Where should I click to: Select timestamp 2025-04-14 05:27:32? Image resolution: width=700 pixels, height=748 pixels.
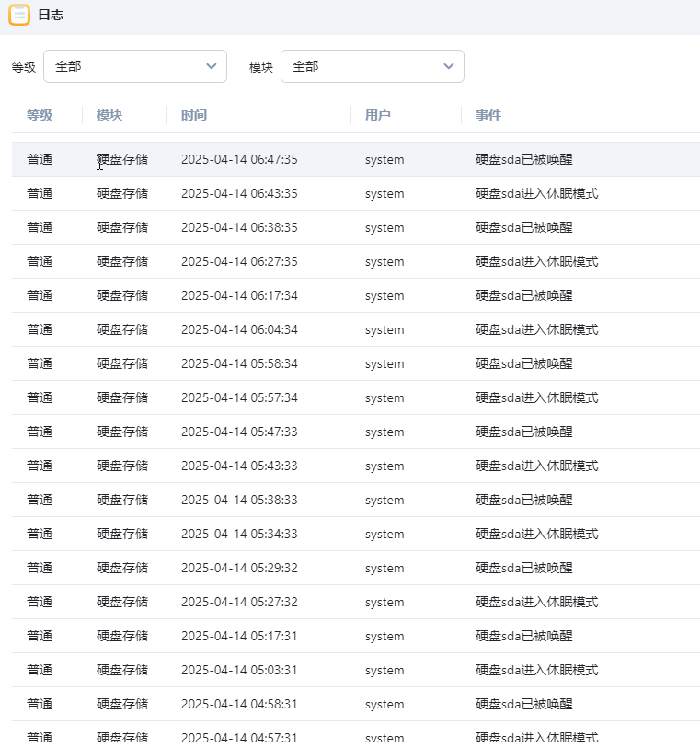[239, 602]
